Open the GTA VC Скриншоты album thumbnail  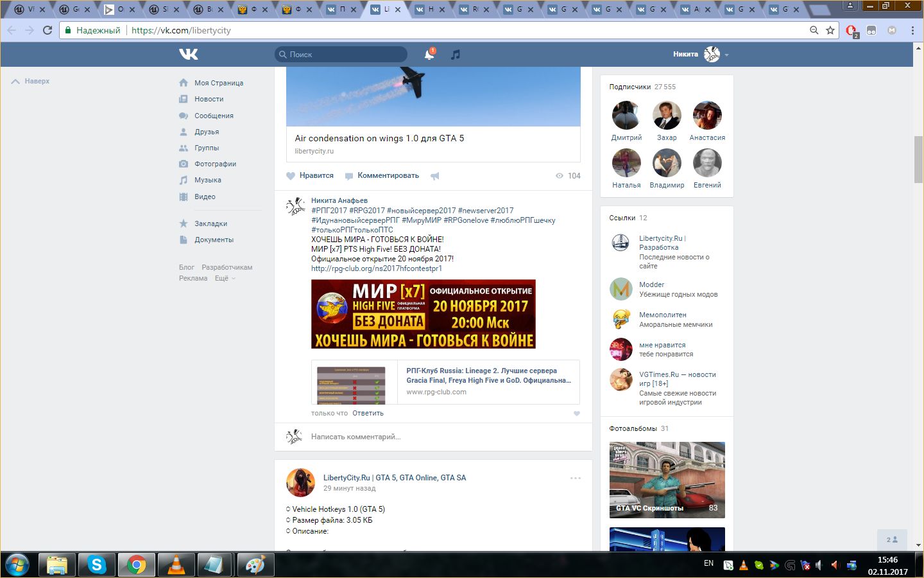pyautogui.click(x=667, y=480)
